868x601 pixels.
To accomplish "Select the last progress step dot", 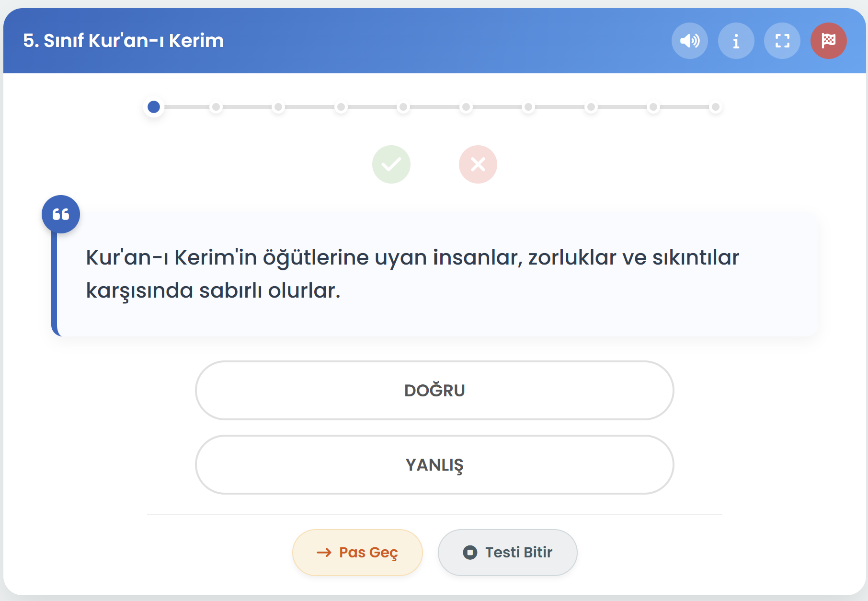I will [715, 107].
